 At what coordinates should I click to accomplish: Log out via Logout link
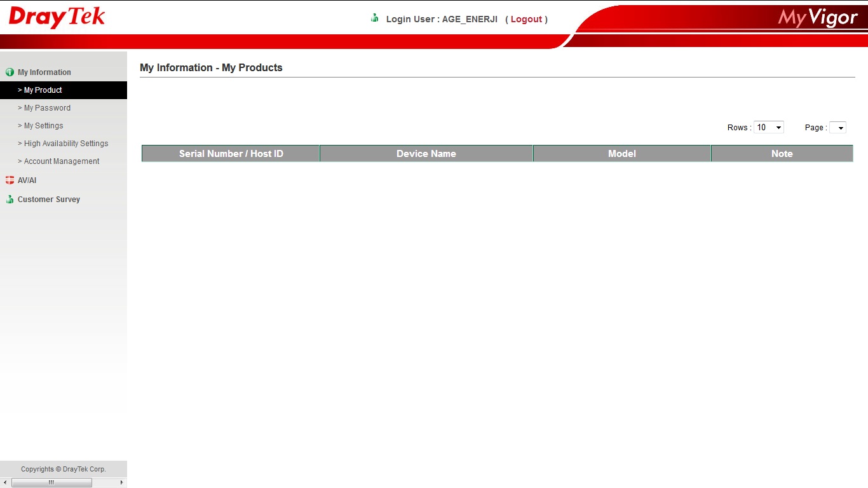526,19
